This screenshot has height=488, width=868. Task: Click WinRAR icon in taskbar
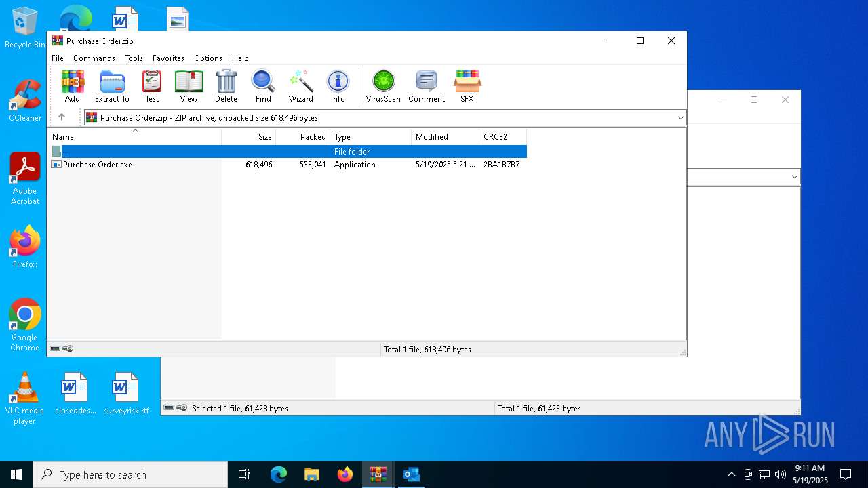click(378, 474)
